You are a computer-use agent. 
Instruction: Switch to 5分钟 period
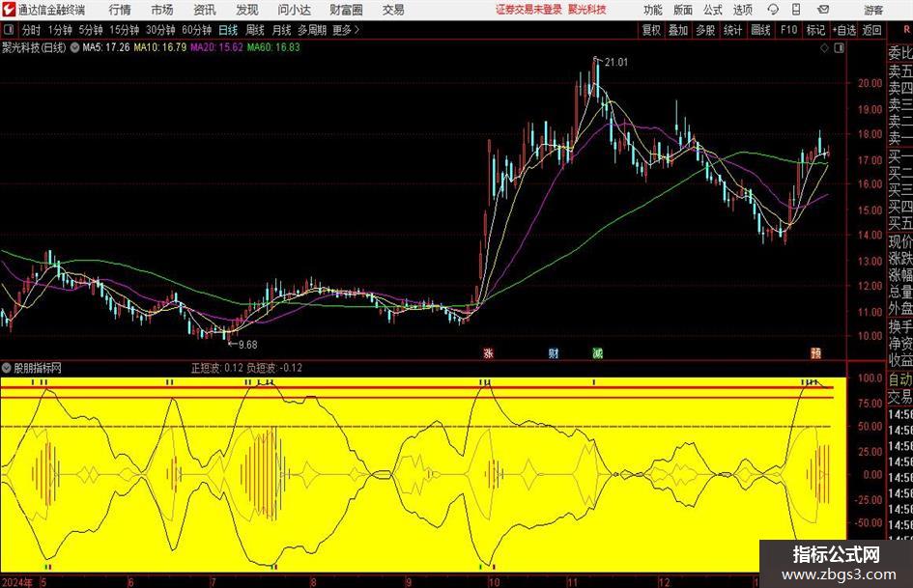[91, 30]
